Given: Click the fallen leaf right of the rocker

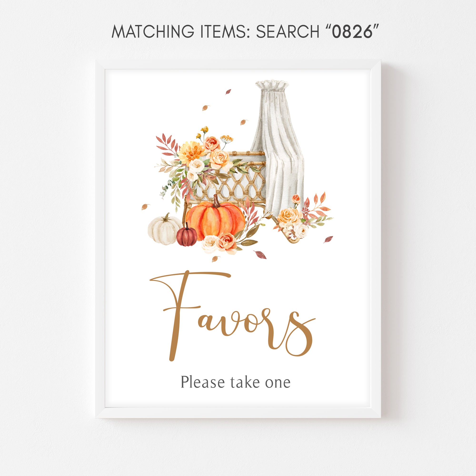Looking at the screenshot, I should point(328,239).
